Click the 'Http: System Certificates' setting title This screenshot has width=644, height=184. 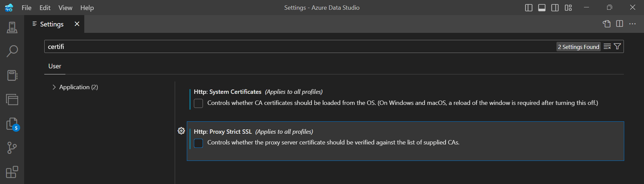227,92
